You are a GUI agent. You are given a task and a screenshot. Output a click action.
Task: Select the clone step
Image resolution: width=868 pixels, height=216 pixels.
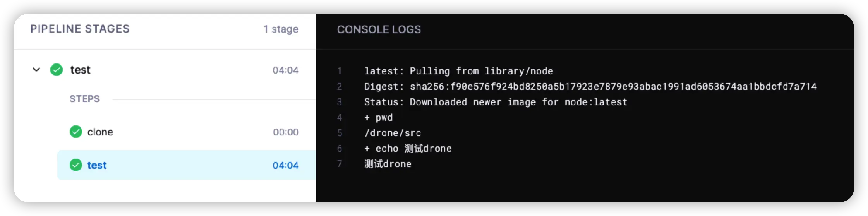187,132
